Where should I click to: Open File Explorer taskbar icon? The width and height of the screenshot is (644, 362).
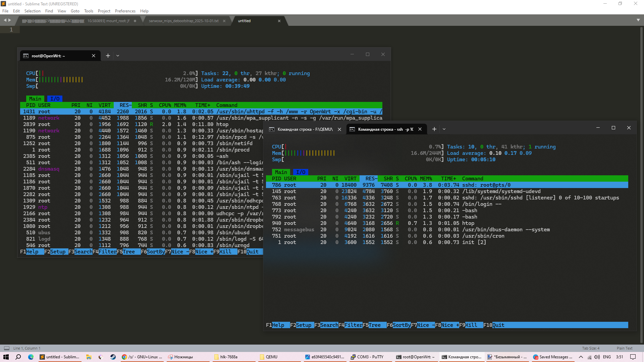point(89,357)
